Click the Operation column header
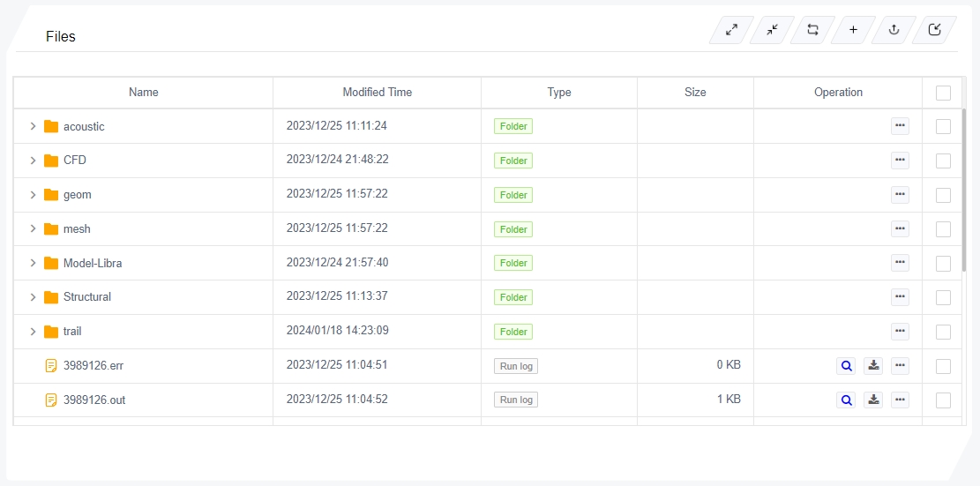 838,93
